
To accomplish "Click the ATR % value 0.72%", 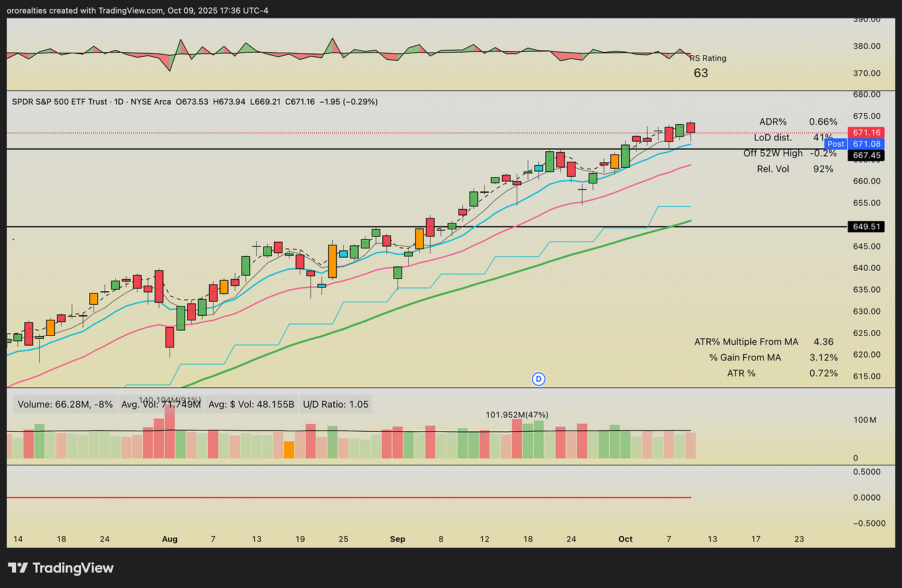I will click(824, 373).
